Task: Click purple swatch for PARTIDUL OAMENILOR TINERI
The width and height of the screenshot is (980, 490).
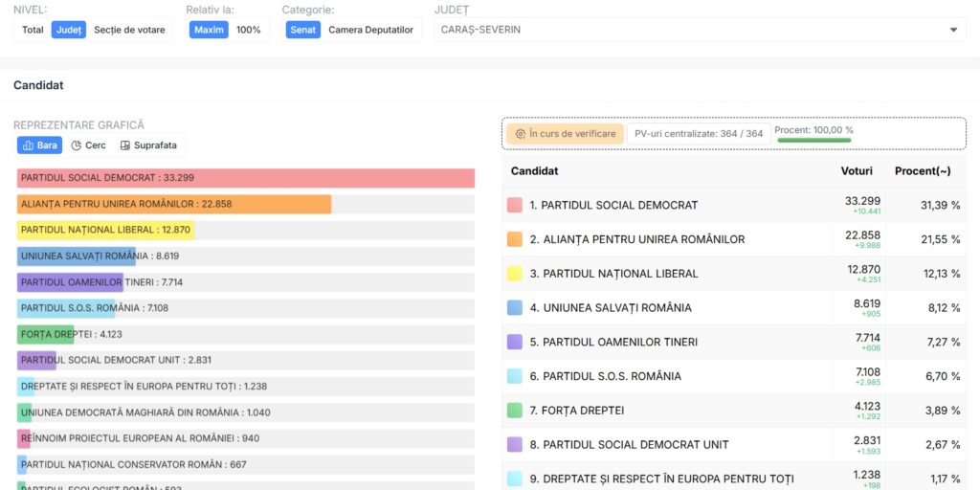Action: pyautogui.click(x=514, y=342)
